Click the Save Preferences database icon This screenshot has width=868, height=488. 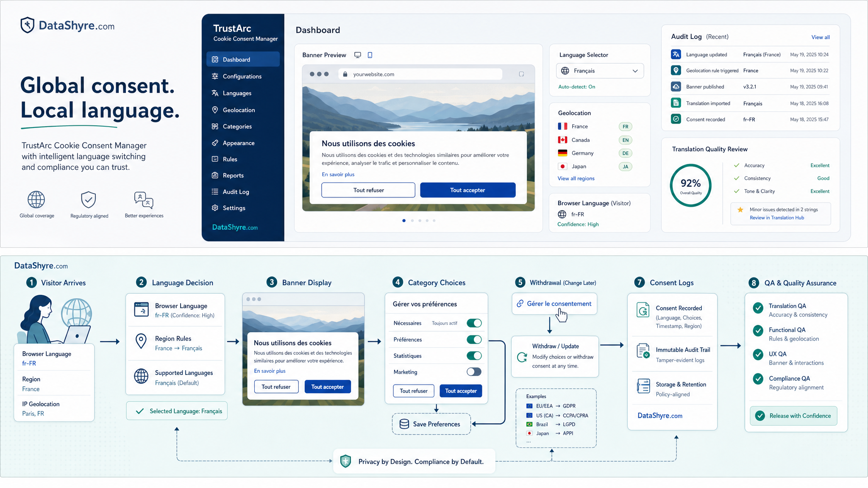click(404, 424)
